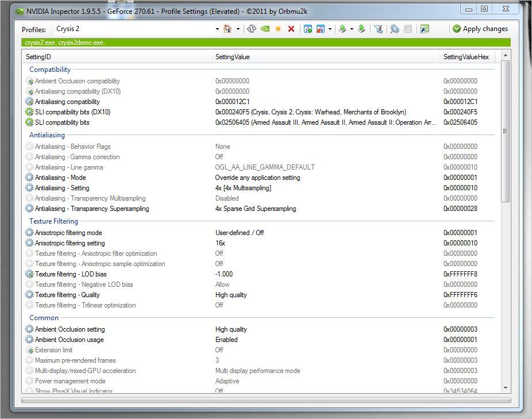Click the green bar listing crysis2.exe, crysis2demo.exe
Image resolution: width=532 pixels, height=419 pixels.
click(265, 43)
